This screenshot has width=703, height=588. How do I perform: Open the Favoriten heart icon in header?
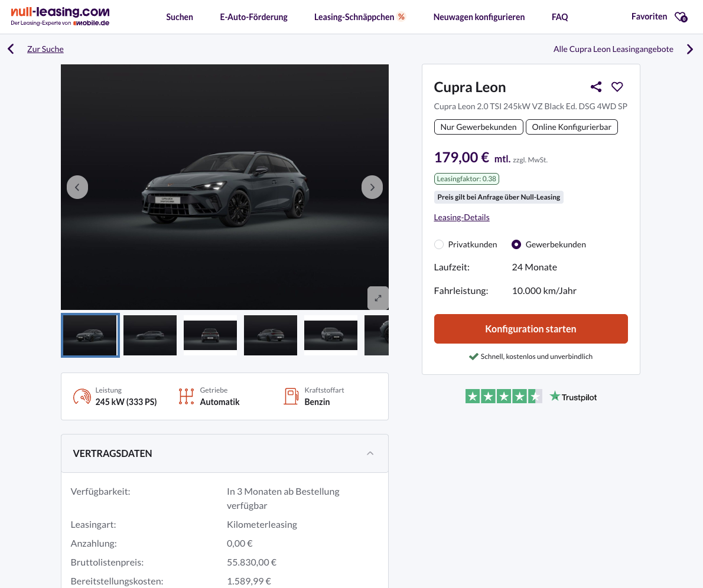[x=681, y=17]
